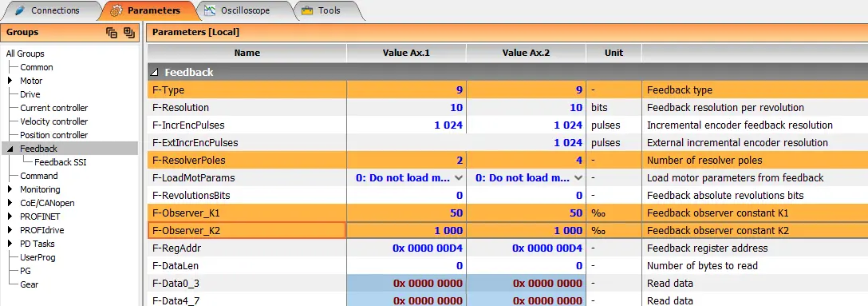Click F-ExtIncrEncPulses value for Ax.2
Image resolution: width=868 pixels, height=306 pixels.
tap(526, 143)
